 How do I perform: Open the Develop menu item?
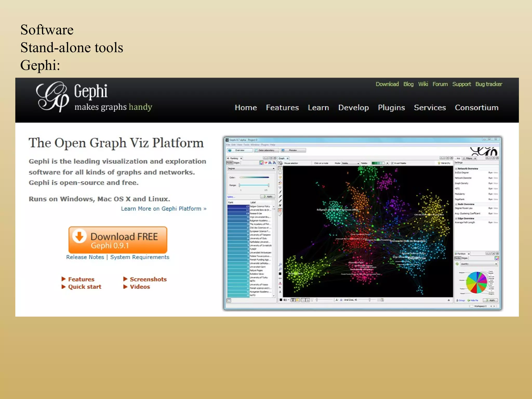click(x=354, y=108)
